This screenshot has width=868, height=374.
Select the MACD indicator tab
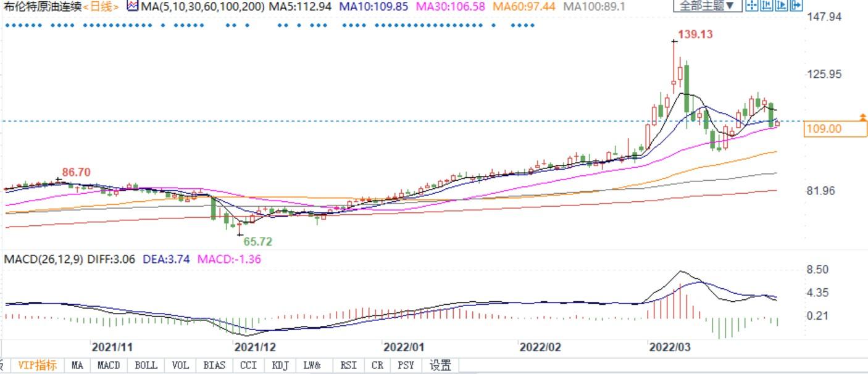coord(109,365)
